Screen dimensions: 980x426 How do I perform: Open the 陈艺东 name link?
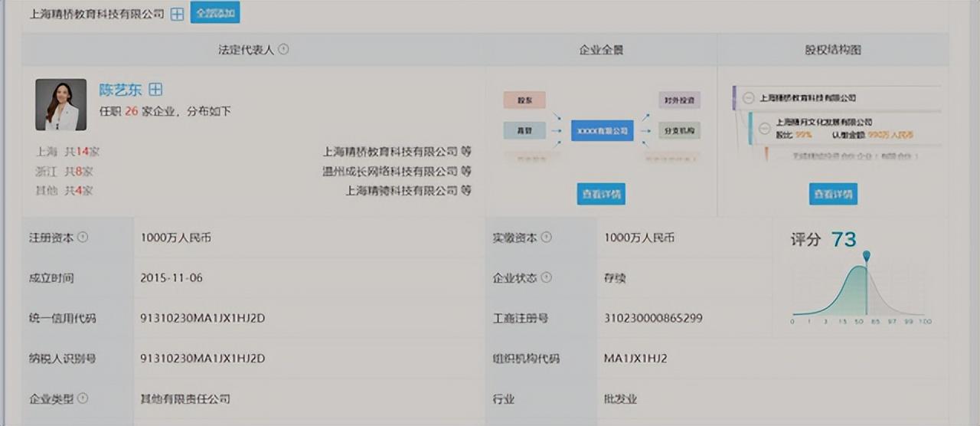[120, 90]
